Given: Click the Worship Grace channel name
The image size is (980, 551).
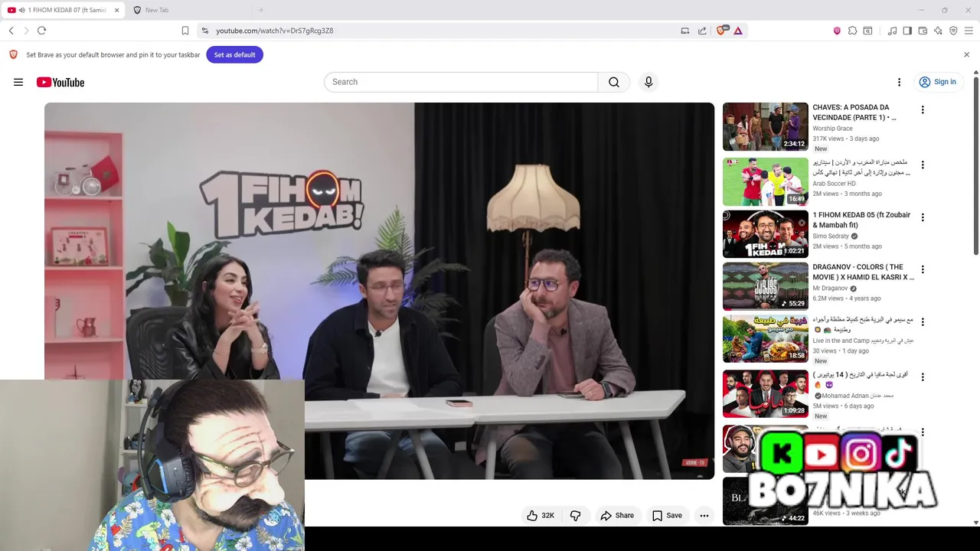Looking at the screenshot, I should [x=832, y=129].
